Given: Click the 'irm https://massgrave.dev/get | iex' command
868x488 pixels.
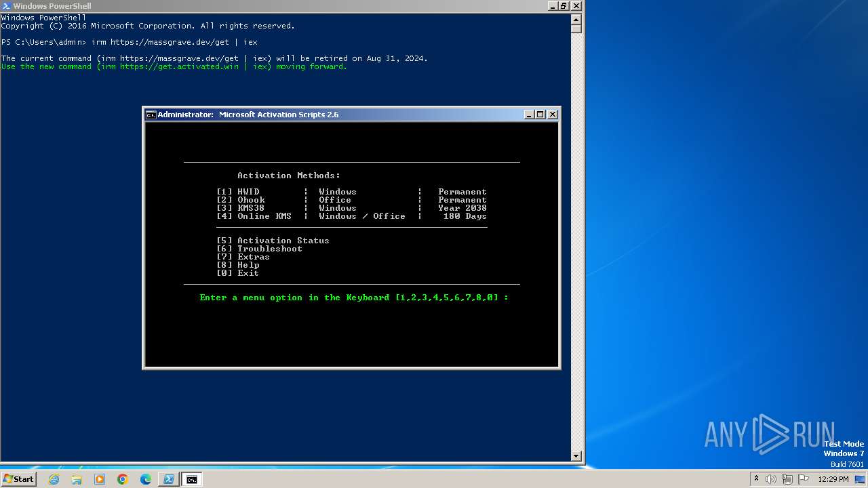Looking at the screenshot, I should click(175, 42).
